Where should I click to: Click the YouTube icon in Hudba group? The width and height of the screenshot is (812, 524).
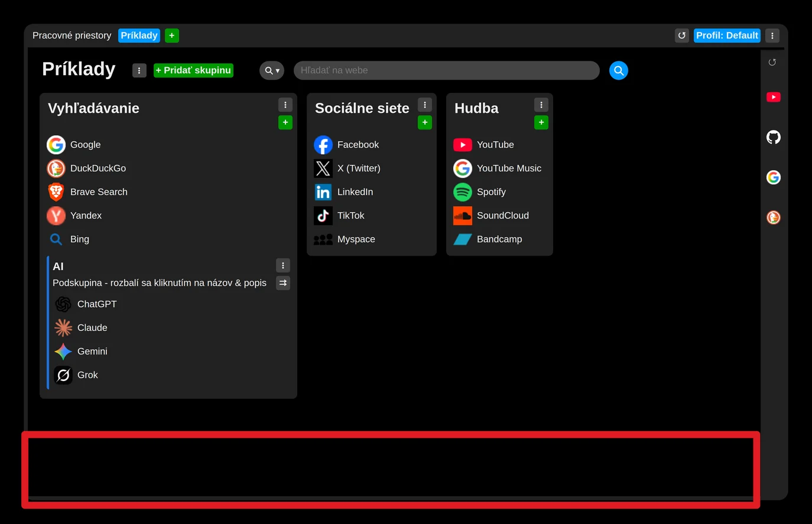pos(463,145)
